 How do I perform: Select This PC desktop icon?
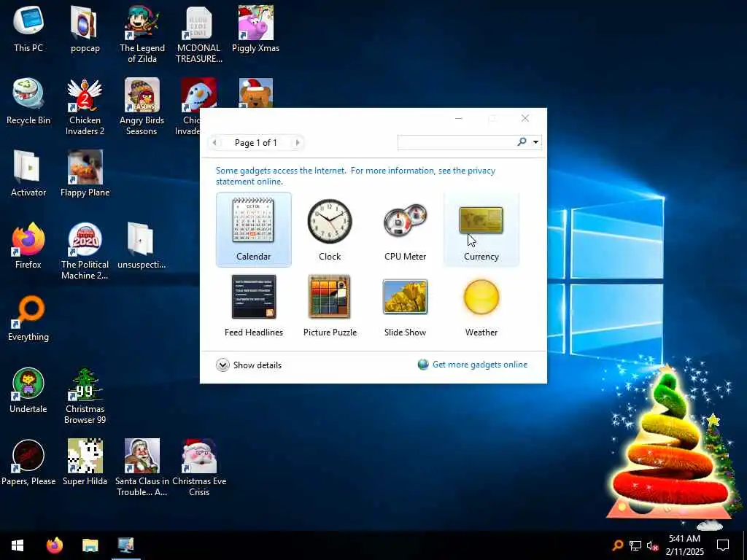[28, 29]
